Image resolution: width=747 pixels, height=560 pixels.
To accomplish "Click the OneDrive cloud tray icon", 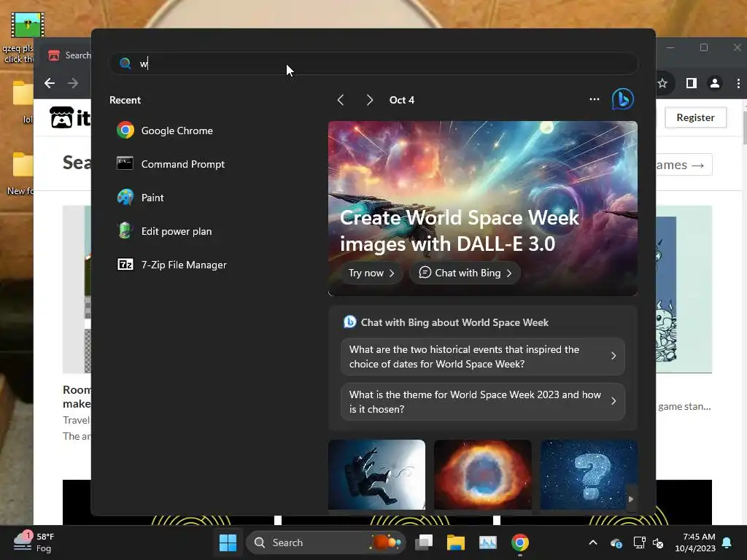I will click(x=616, y=542).
